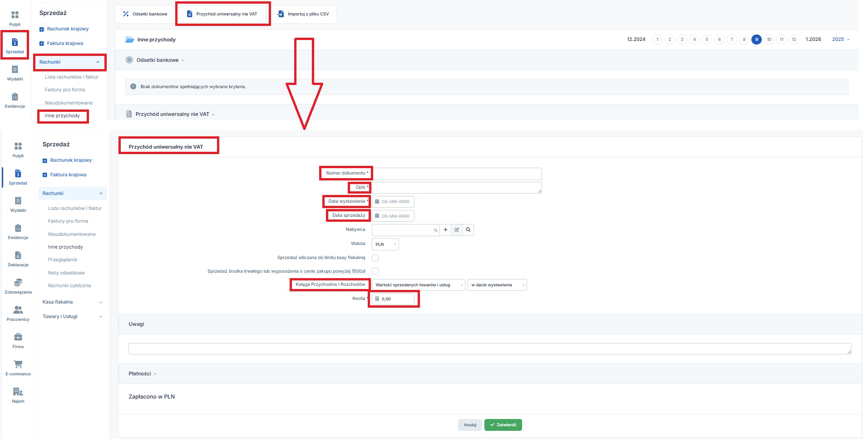Go to Pracownicy in the sidebar
The image size is (868, 444).
18,313
